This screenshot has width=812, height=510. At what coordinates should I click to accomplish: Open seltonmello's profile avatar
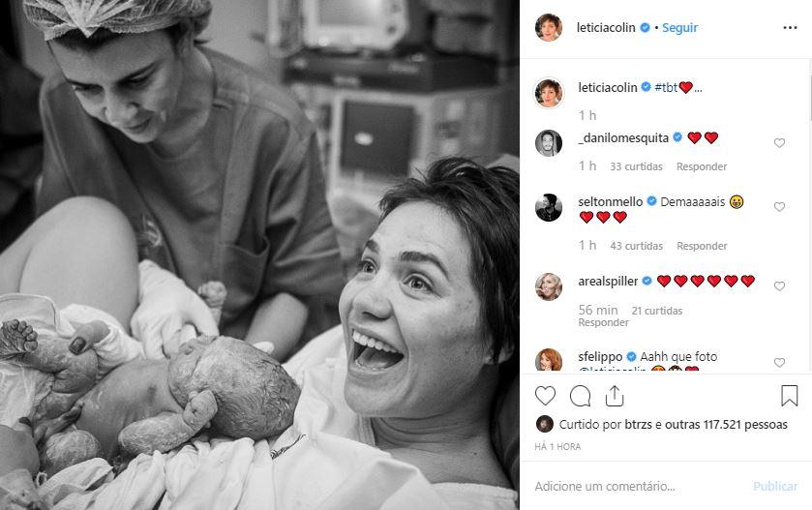pyautogui.click(x=549, y=207)
